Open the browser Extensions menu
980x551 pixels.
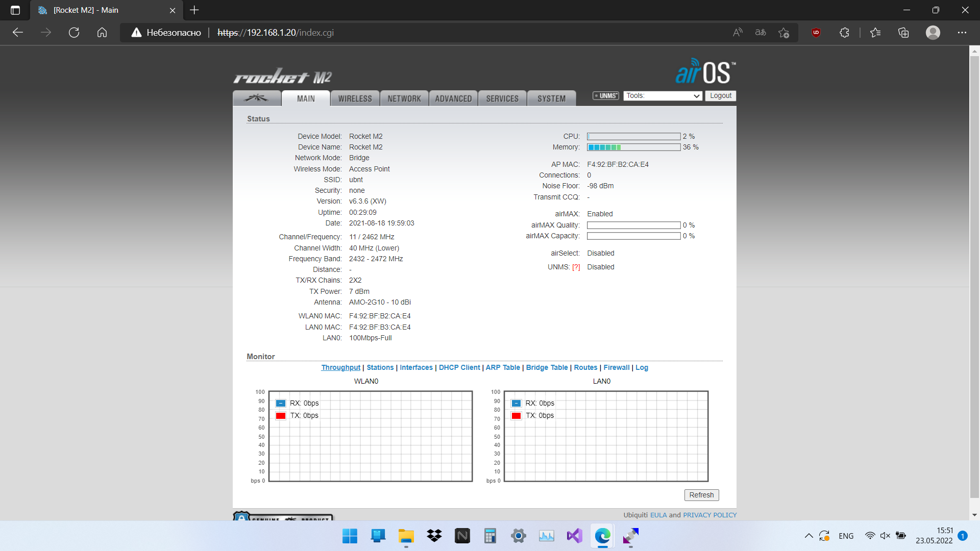tap(844, 32)
